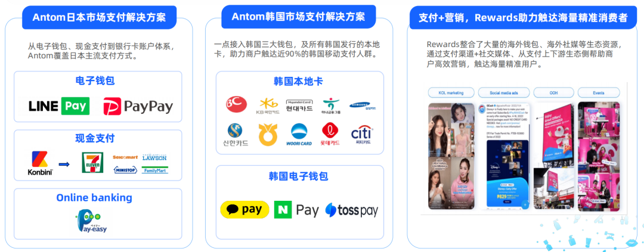Click the 7-Eleven logo
The width and height of the screenshot is (644, 252).
[x=90, y=163]
